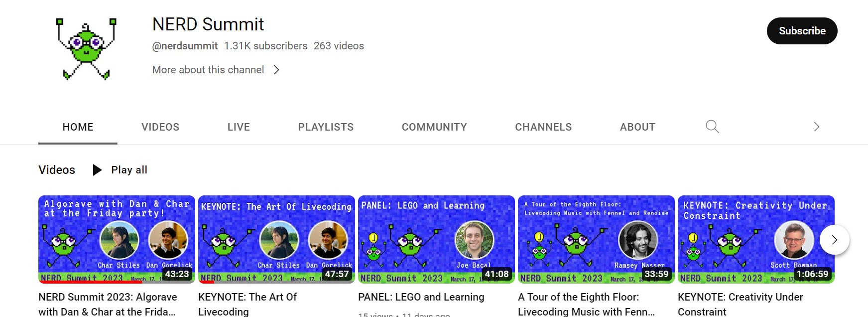
Task: Open the Algorave with Dan & Char thumbnail
Action: pos(117,239)
